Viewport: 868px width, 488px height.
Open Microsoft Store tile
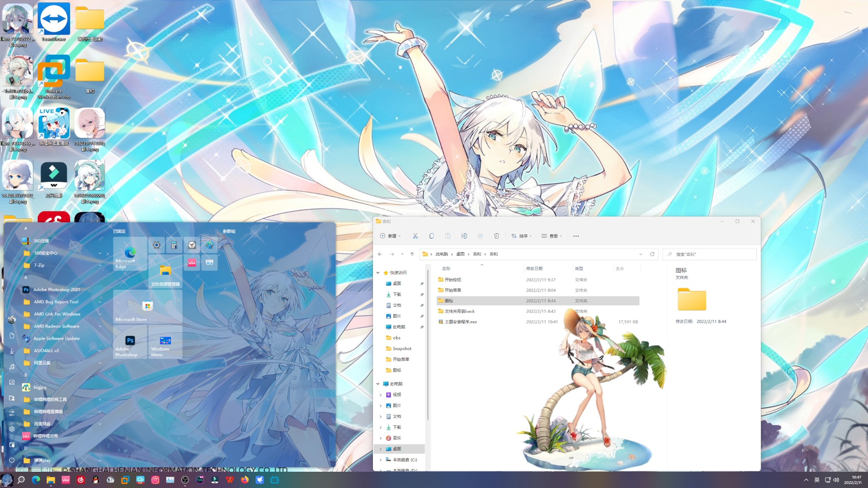pos(147,307)
